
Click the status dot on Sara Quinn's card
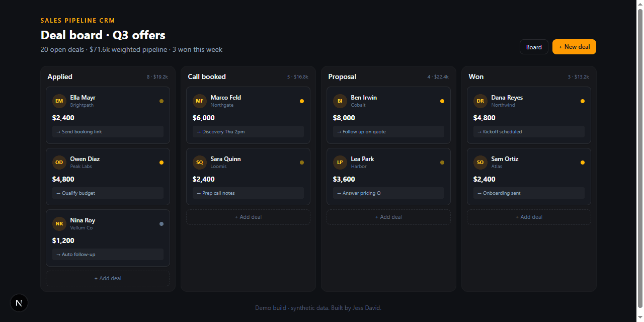[302, 163]
